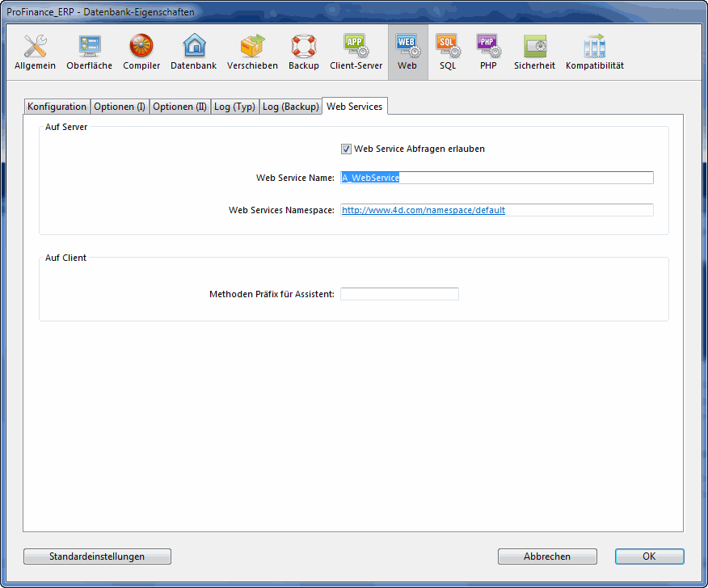The height and width of the screenshot is (588, 708).
Task: Click the Standardeinstellungen button
Action: (x=97, y=556)
